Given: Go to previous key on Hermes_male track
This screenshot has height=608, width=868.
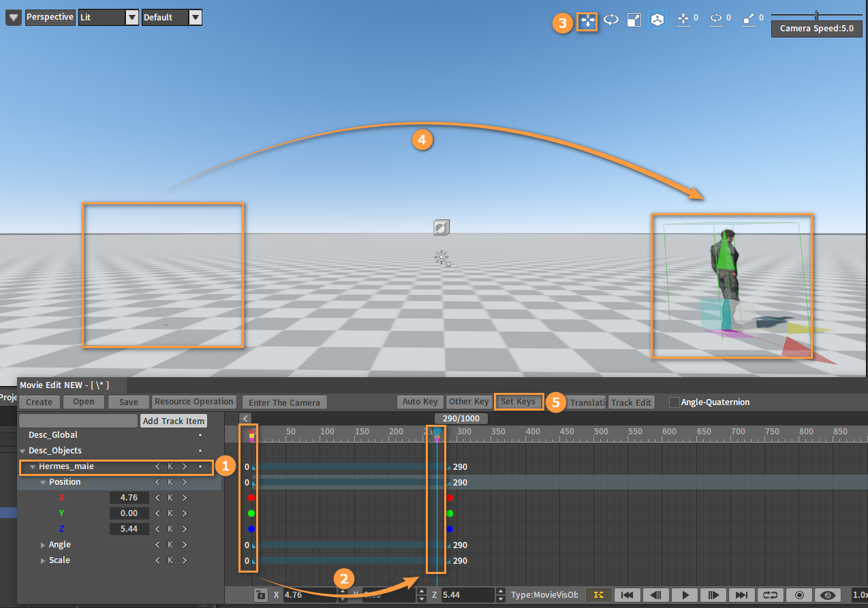Looking at the screenshot, I should pos(158,467).
